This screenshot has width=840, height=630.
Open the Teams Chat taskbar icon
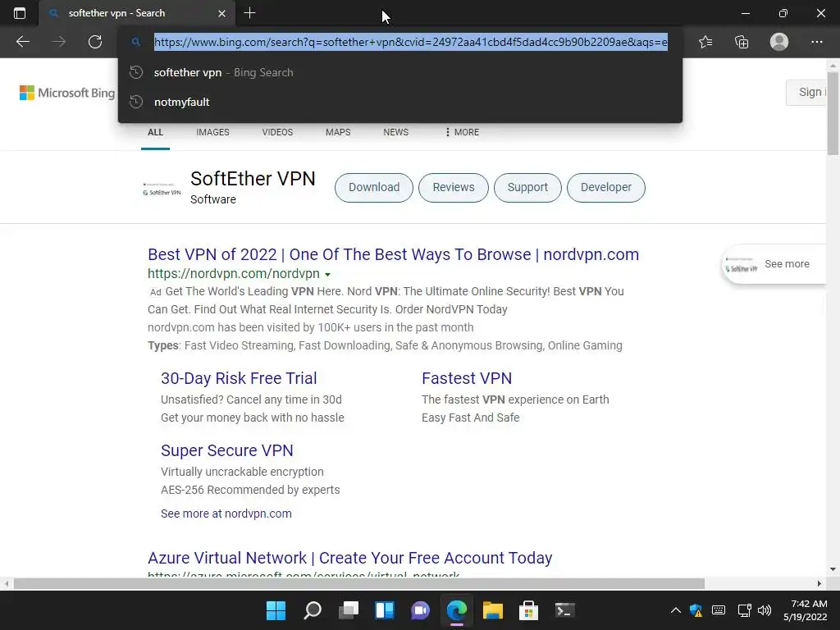[x=421, y=610]
